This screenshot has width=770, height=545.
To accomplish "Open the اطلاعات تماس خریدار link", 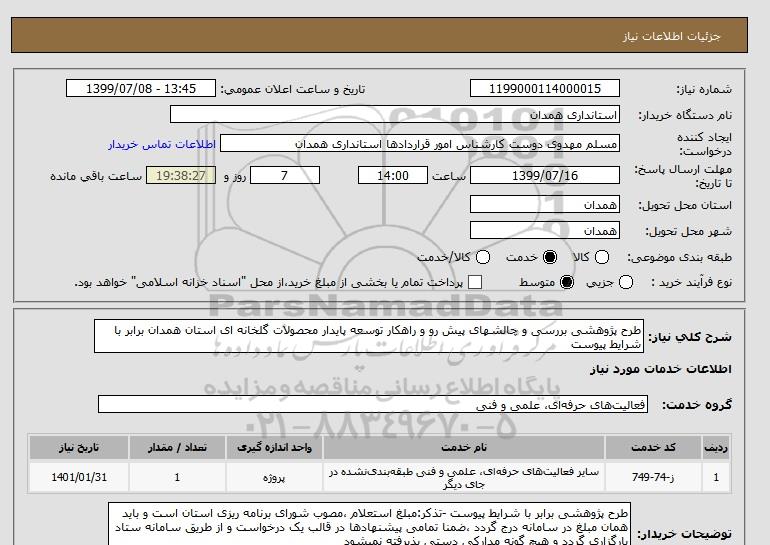I will tap(162, 145).
